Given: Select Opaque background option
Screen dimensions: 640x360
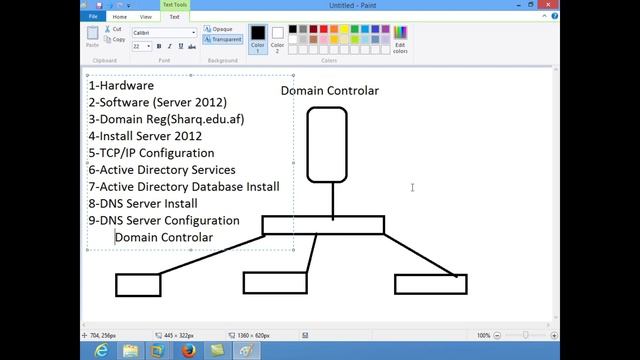Looking at the screenshot, I should (218, 29).
